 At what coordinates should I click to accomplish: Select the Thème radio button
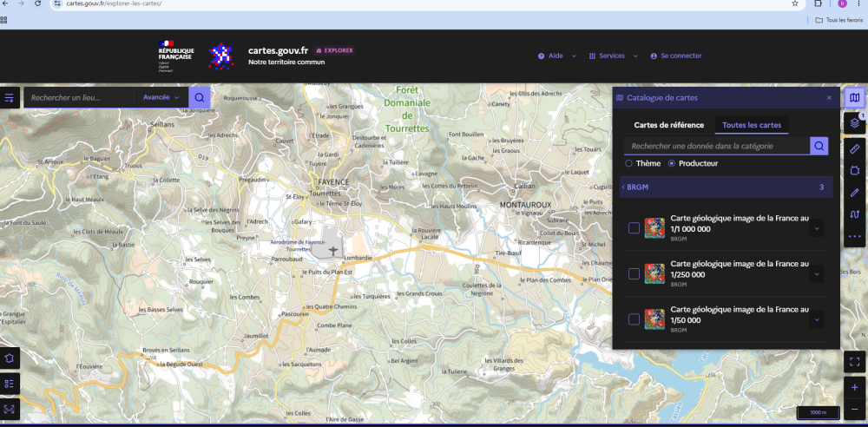click(x=628, y=163)
